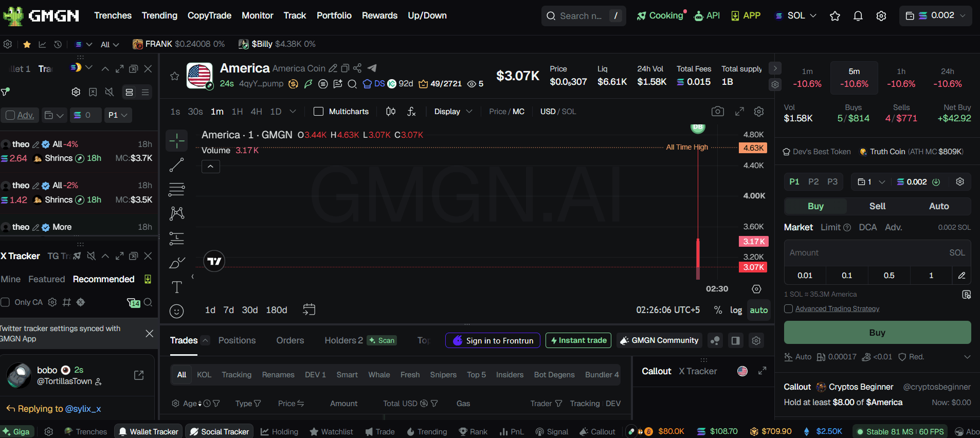This screenshot has height=438, width=980.
Task: Open the notifications bell
Action: pyautogui.click(x=858, y=16)
